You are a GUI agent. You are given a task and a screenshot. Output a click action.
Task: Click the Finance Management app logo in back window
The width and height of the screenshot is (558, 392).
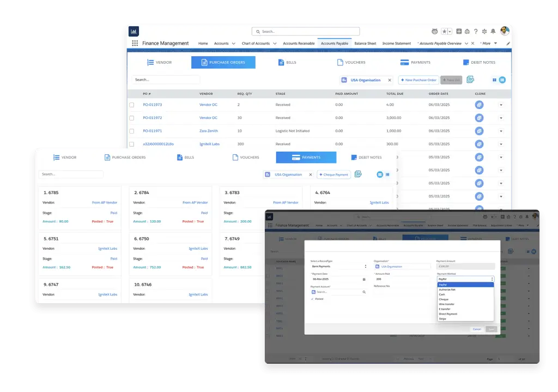(x=134, y=31)
